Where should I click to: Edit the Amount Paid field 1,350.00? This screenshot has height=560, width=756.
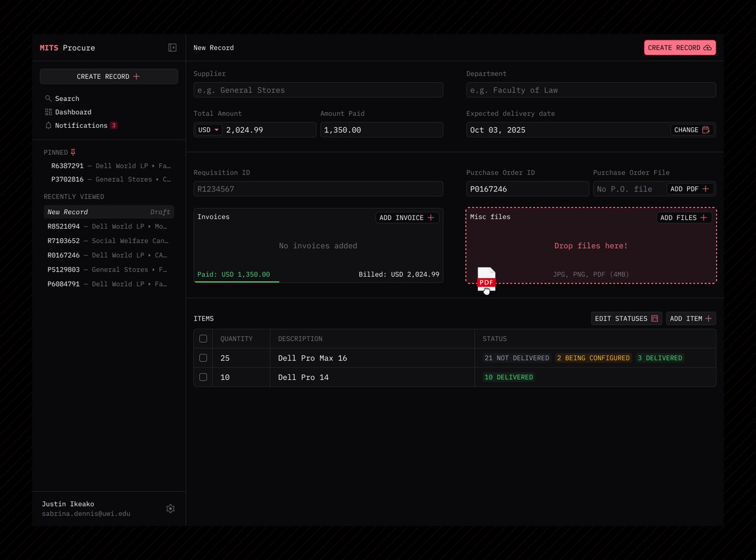point(381,130)
